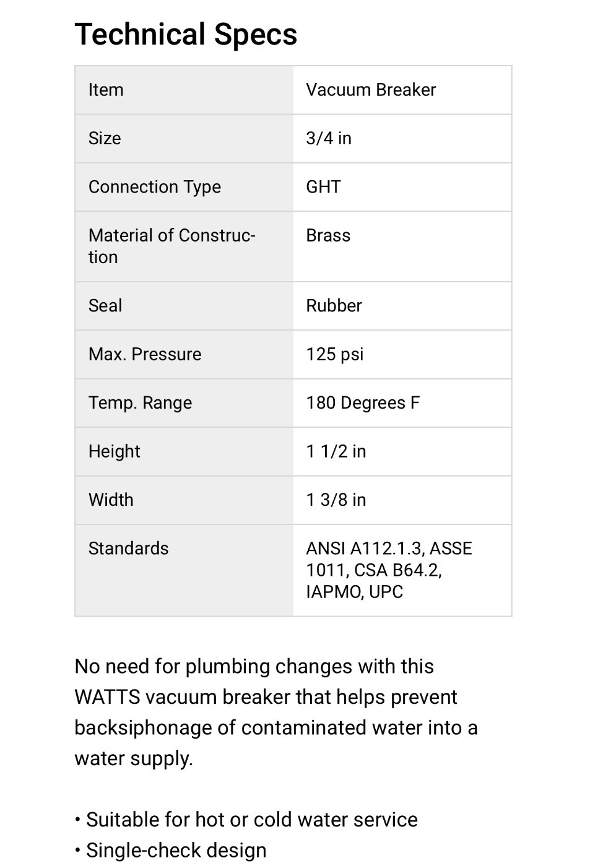Click the 1 1/2 in height value
Image resolution: width=590 pixels, height=868 pixels.
(336, 451)
